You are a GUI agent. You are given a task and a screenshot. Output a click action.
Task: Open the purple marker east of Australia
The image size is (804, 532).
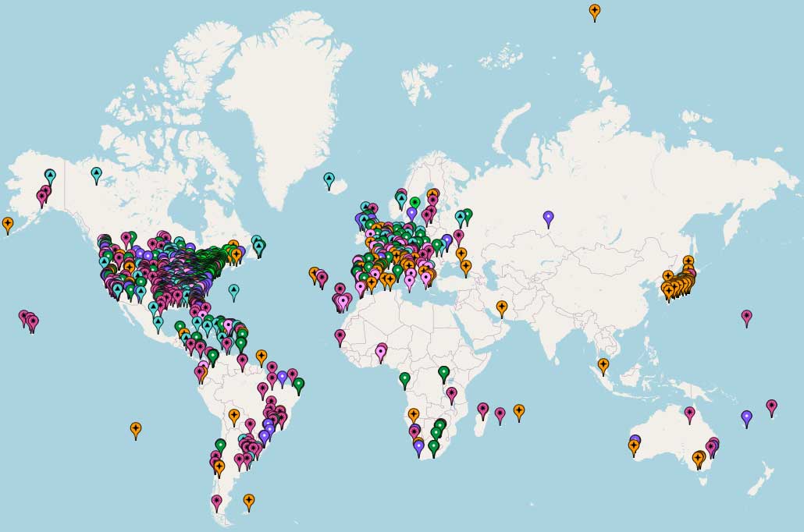pos(746,417)
